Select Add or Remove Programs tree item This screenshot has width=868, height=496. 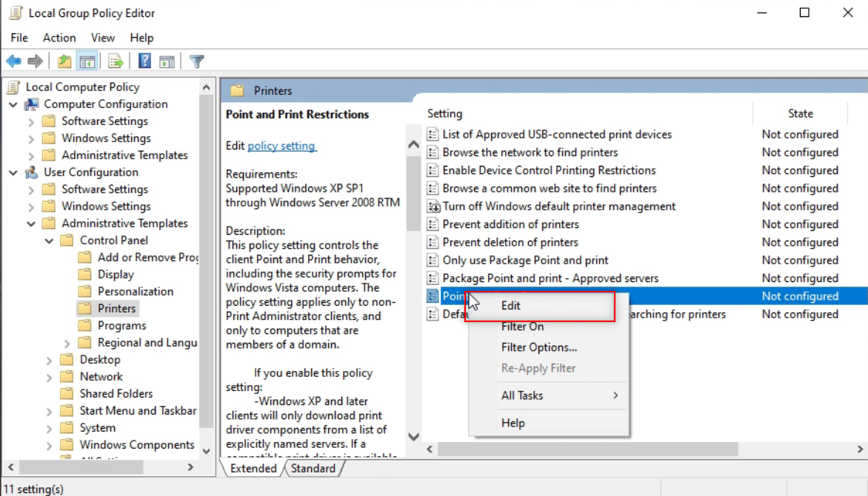point(148,258)
